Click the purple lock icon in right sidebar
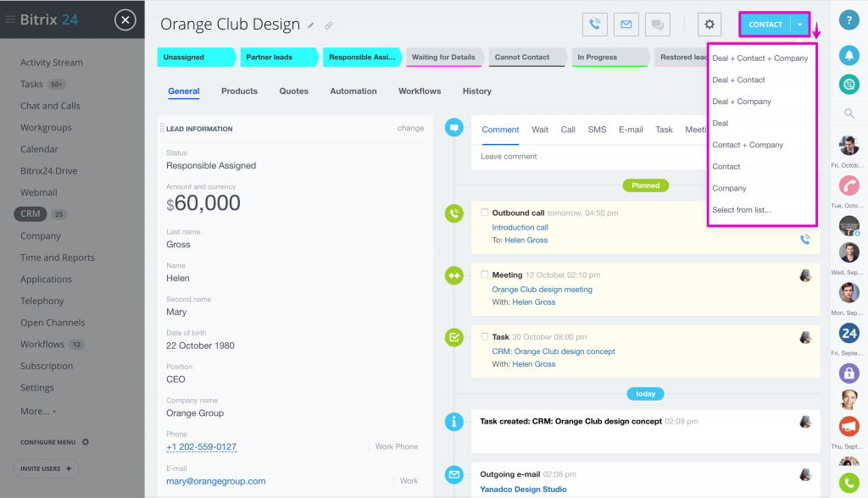Screen dimensions: 868x498 (849, 373)
